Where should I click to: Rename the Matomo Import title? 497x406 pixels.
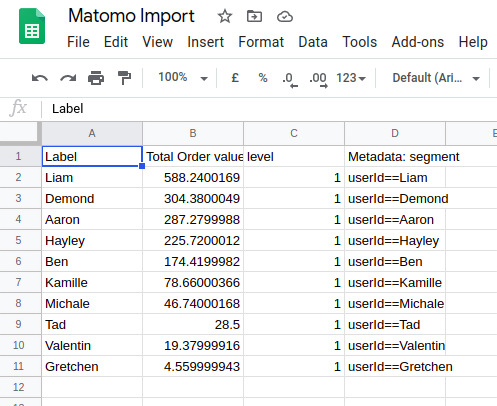(131, 16)
